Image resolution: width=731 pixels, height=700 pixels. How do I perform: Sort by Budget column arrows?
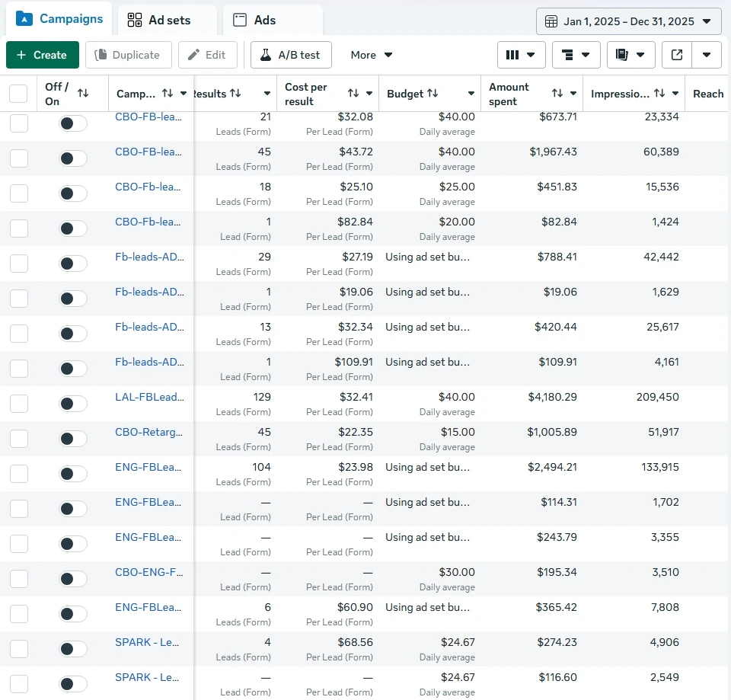click(x=433, y=93)
